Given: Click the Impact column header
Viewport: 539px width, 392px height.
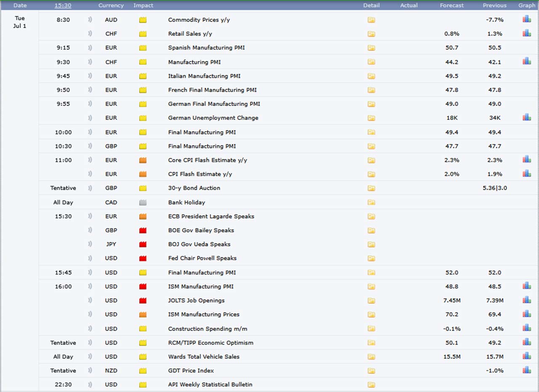Looking at the screenshot, I should (143, 5).
